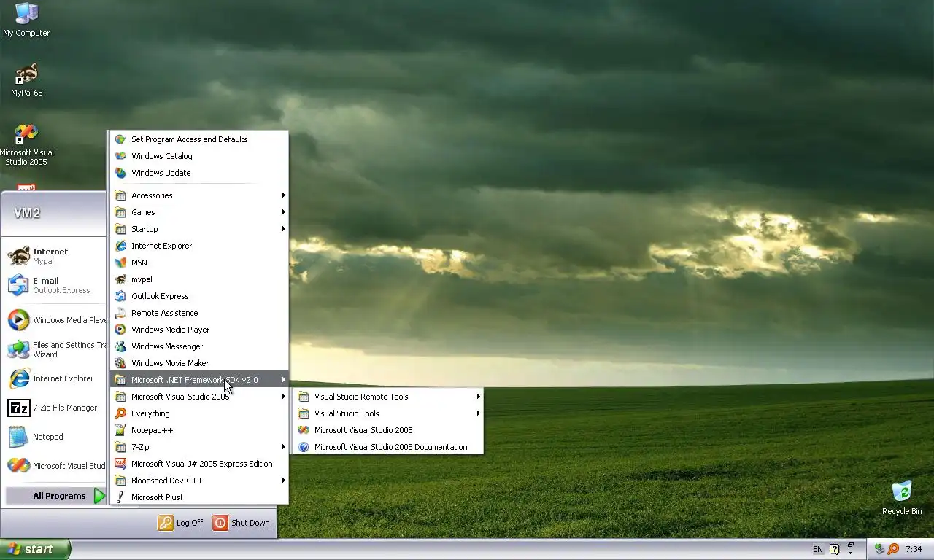Expand Microsoft .NET Framework SDK v2.0 submenu arrow
Image resolution: width=934 pixels, height=560 pixels.
coord(283,380)
